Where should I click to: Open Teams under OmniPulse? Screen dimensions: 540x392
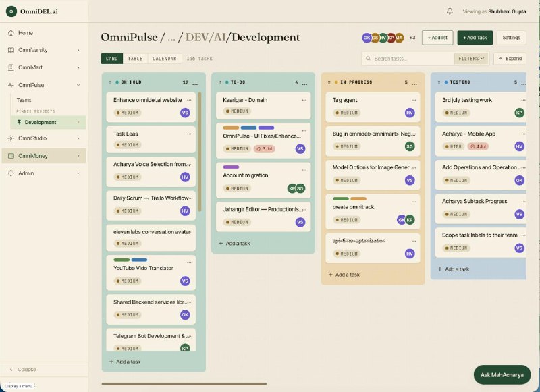24,100
